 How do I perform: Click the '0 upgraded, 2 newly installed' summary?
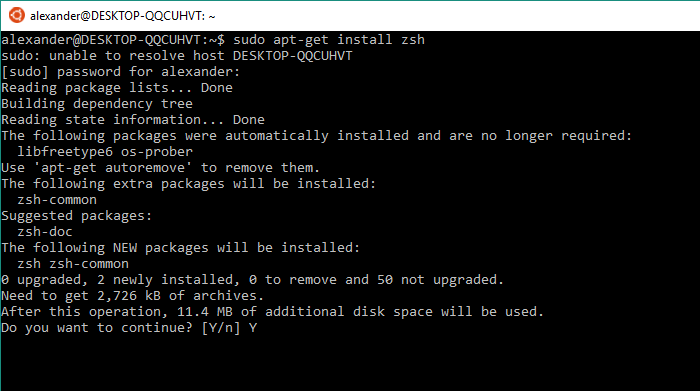pos(118,280)
